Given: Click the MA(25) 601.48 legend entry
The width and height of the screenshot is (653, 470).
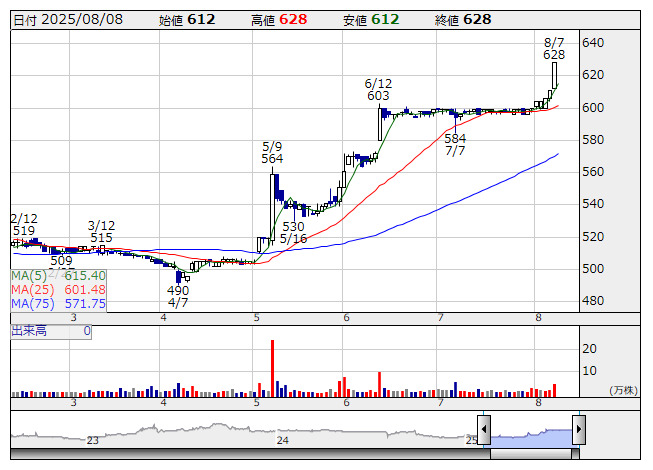Looking at the screenshot, I should pos(58,289).
